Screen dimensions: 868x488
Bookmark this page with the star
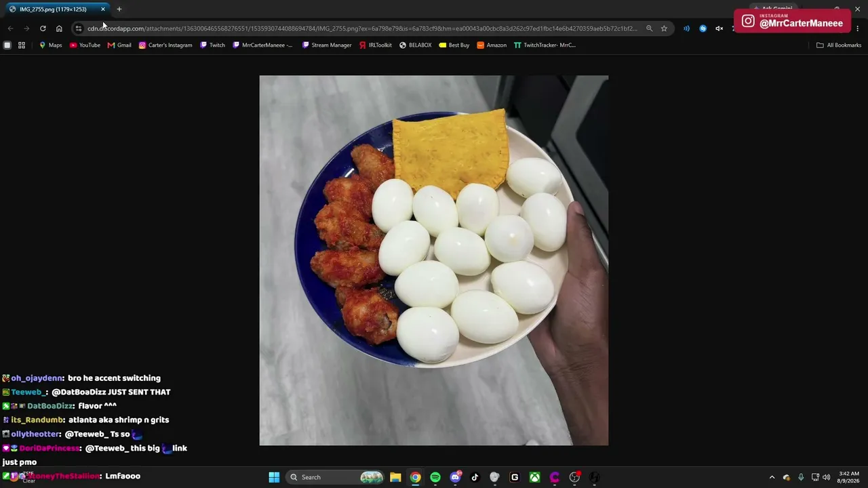664,28
